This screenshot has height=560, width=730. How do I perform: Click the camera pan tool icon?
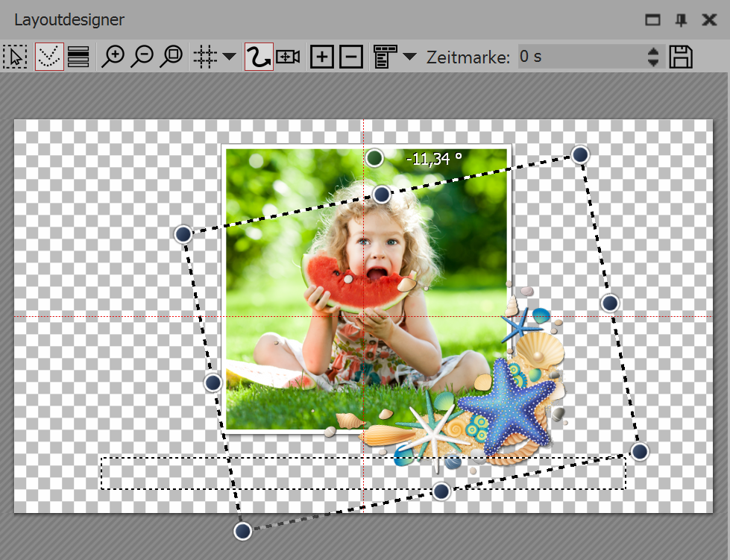pos(287,57)
